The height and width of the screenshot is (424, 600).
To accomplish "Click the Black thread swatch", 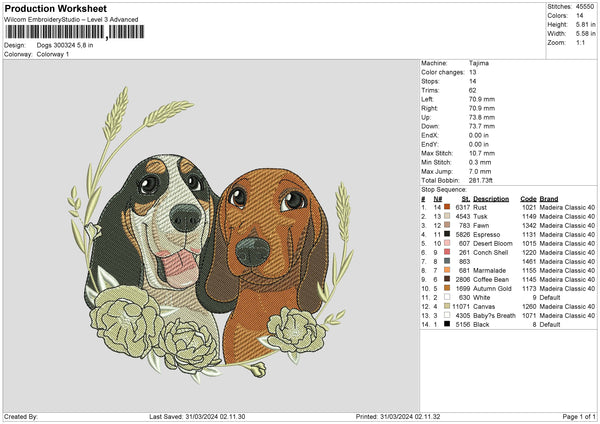I will tap(447, 324).
